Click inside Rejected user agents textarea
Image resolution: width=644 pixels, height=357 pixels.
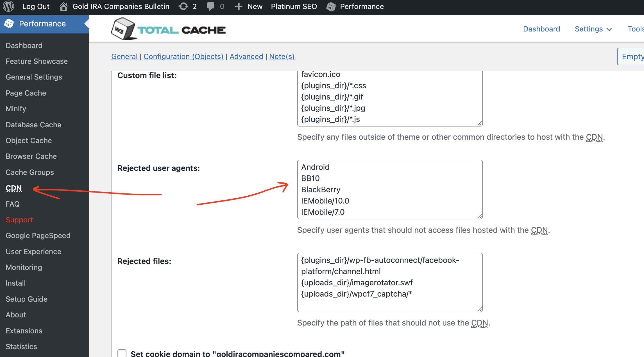pos(389,189)
